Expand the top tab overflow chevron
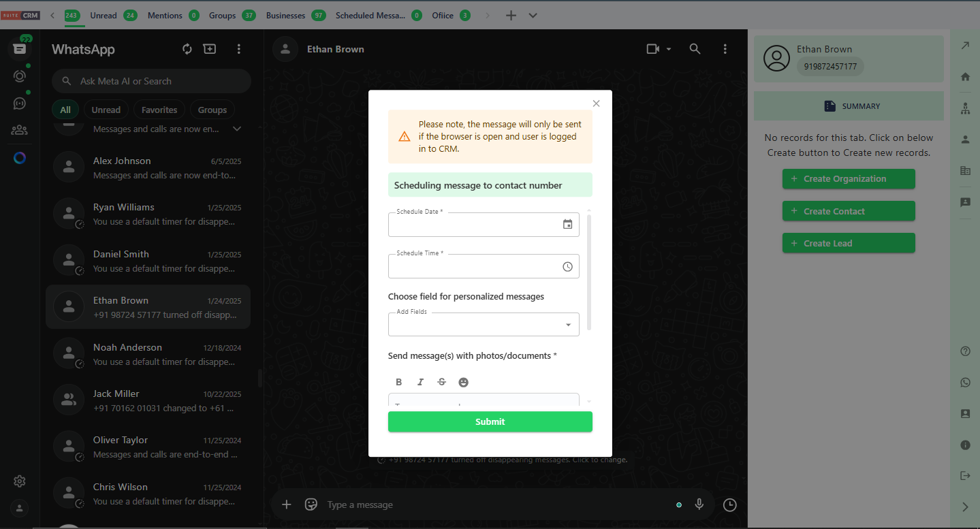Screen dimensions: 980x529 click(533, 16)
